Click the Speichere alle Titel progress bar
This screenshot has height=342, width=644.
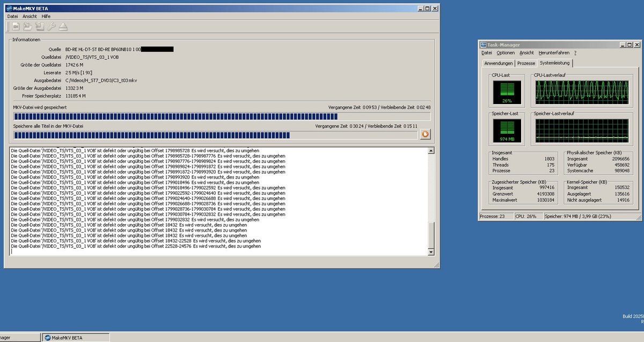pyautogui.click(x=215, y=135)
